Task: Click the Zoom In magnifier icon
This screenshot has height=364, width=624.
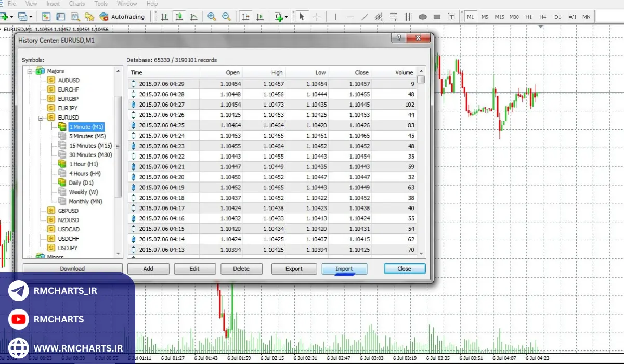Action: [x=212, y=17]
